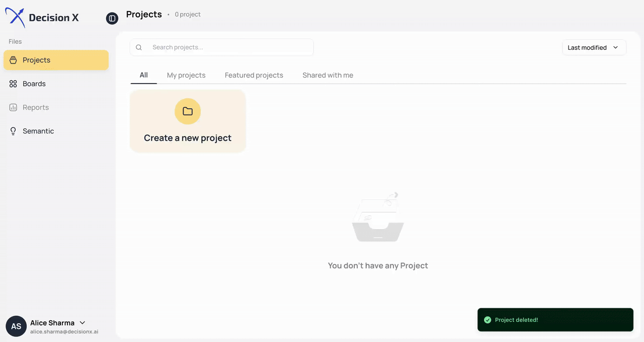
Task: Click the Create a new project card
Action: tap(188, 121)
